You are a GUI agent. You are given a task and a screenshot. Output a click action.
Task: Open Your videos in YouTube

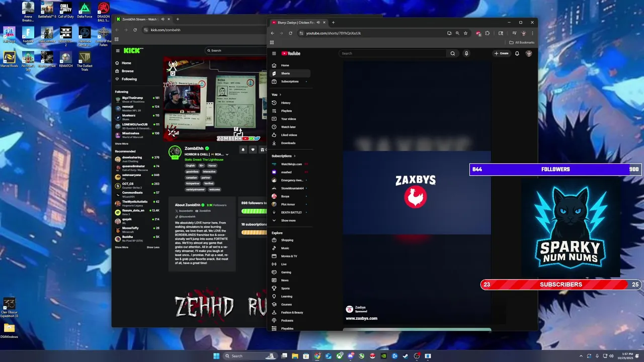[x=290, y=119]
